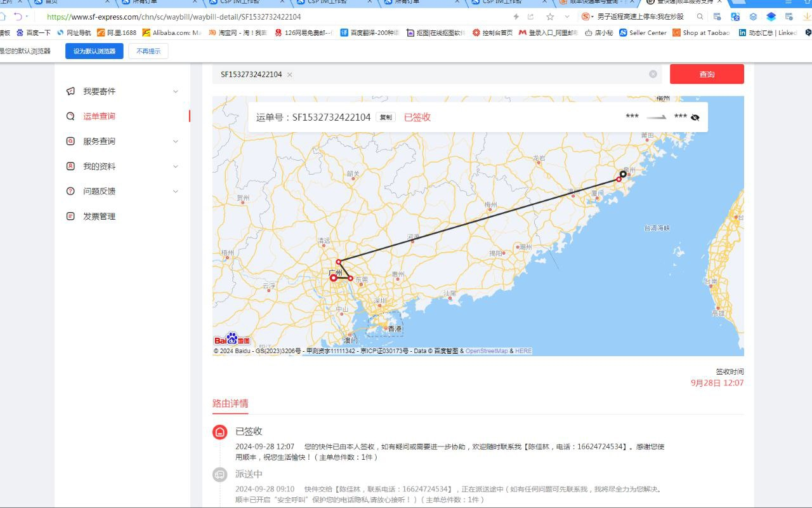Click the 复制 button beside the waybill number
This screenshot has height=508, width=812.
pyautogui.click(x=386, y=117)
